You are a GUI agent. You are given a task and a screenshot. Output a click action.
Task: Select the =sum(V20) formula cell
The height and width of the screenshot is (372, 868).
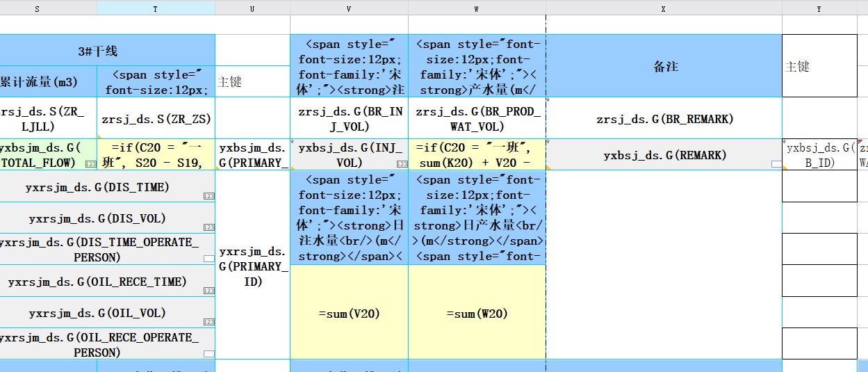pyautogui.click(x=349, y=314)
